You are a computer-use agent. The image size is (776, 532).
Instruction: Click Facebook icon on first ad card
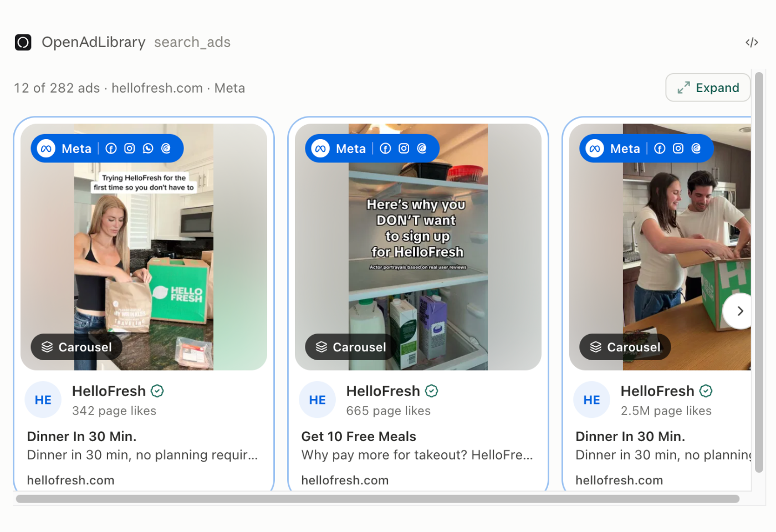coord(111,149)
